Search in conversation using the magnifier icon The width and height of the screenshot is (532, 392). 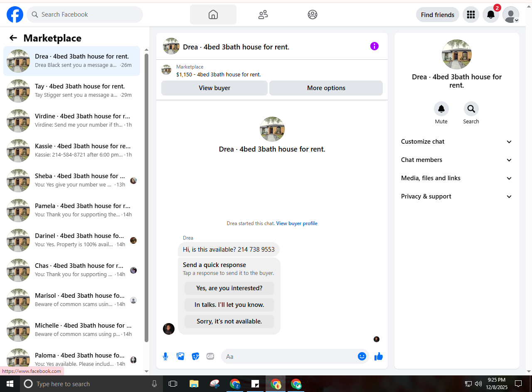(471, 109)
